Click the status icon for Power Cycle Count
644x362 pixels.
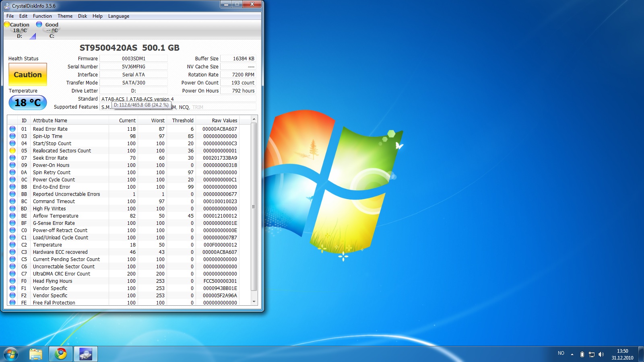(x=12, y=179)
